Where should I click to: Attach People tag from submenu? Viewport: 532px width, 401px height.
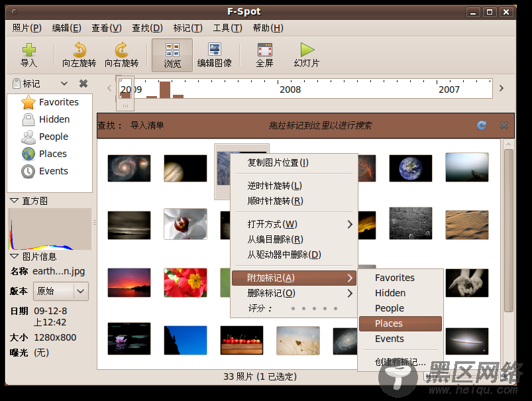[400, 308]
